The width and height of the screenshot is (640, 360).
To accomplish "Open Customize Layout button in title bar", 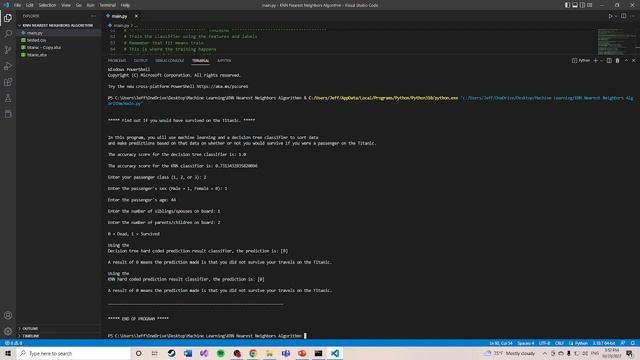I will click(590, 5).
